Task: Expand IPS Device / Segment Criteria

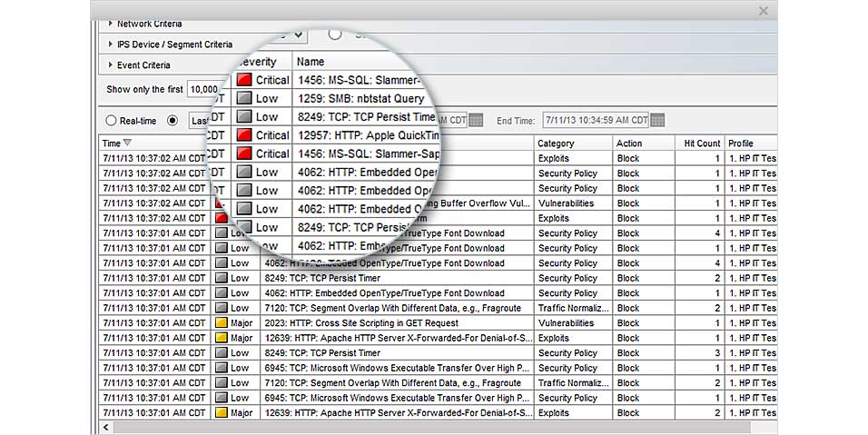Action: point(111,44)
